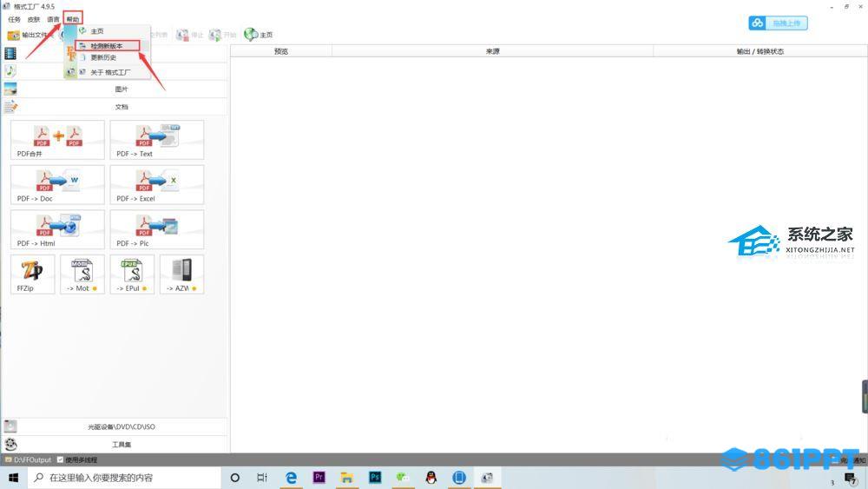This screenshot has width=868, height=489.
Task: Open the 皮肤 skin menu
Action: tap(34, 19)
